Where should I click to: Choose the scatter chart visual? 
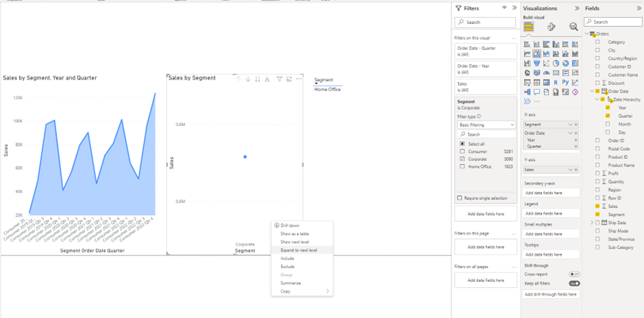pos(546,63)
